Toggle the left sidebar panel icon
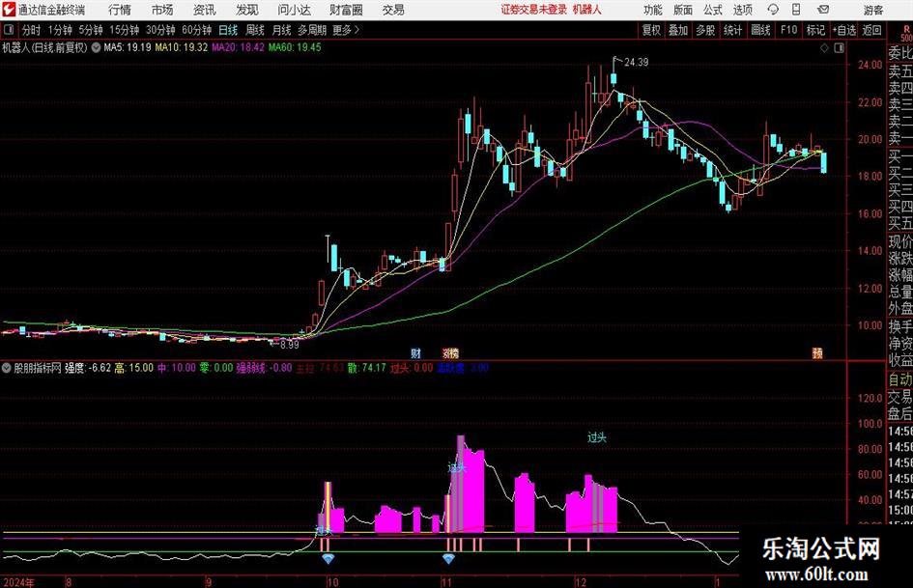Viewport: 913px width, 588px height. click(x=9, y=30)
